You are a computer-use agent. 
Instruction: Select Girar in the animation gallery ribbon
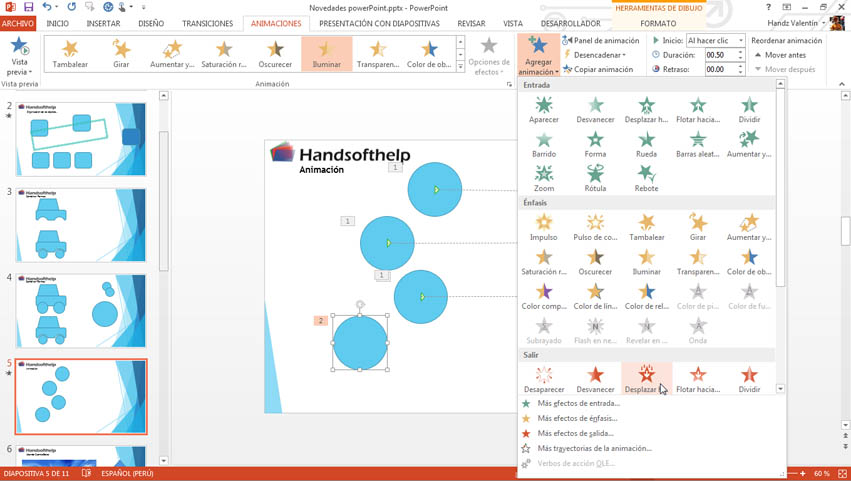click(121, 54)
